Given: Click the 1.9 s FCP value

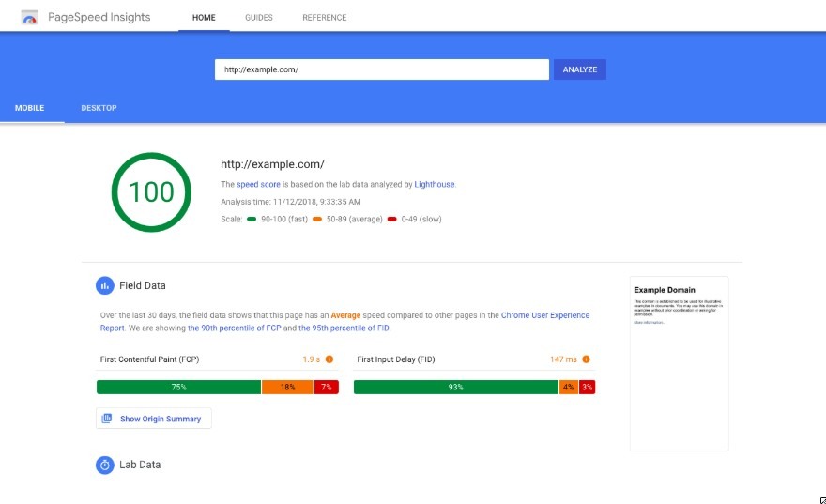Looking at the screenshot, I should [312, 359].
